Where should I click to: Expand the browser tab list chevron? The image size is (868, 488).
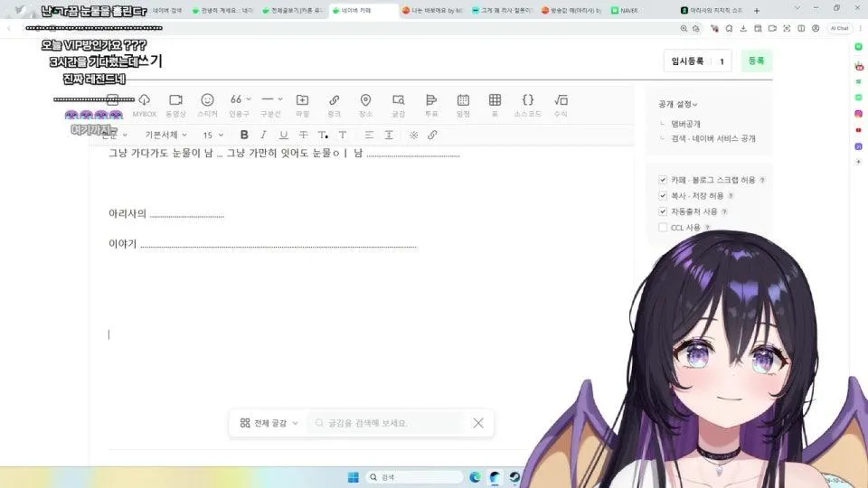[x=797, y=8]
